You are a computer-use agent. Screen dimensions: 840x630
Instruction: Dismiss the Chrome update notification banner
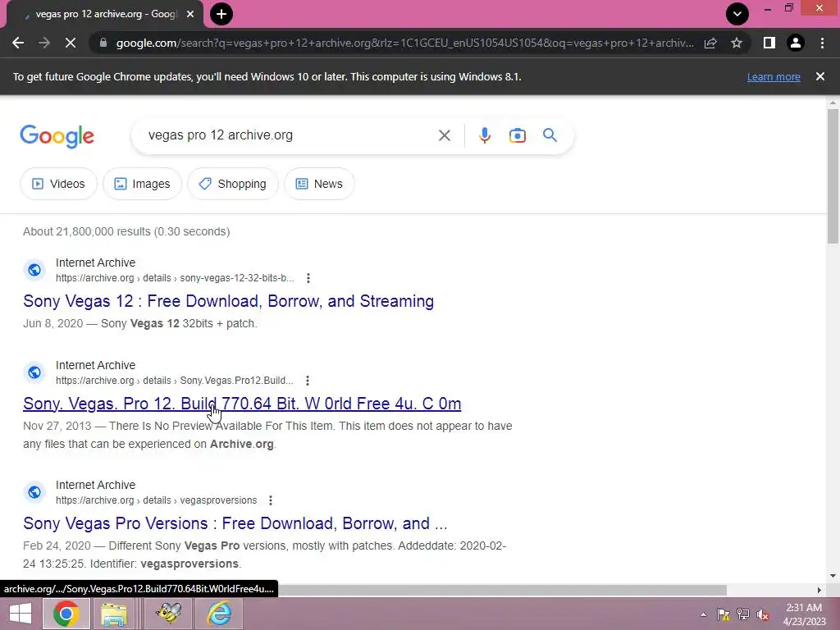[820, 76]
